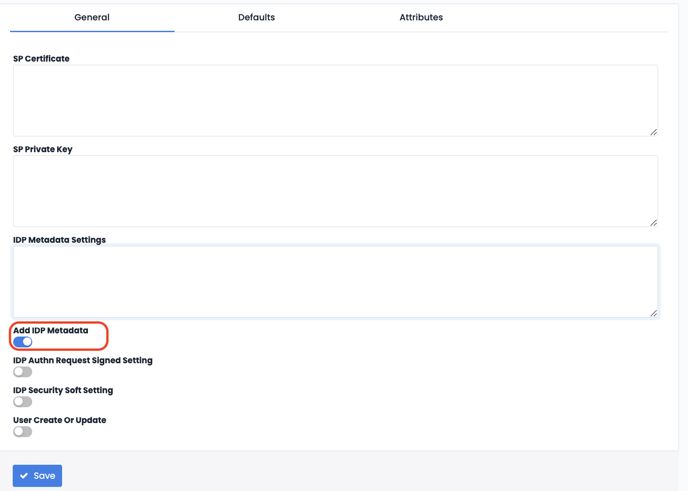Disable the Add IDP Metadata toggle
The width and height of the screenshot is (688, 491).
click(23, 342)
